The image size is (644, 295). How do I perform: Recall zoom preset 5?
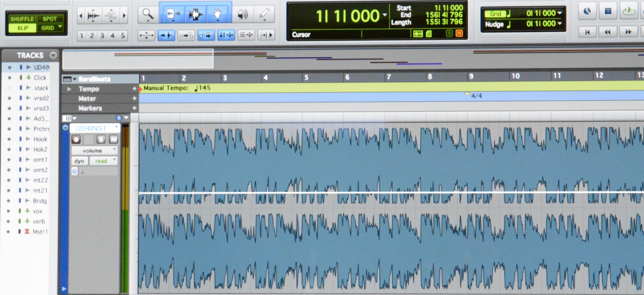tap(123, 36)
